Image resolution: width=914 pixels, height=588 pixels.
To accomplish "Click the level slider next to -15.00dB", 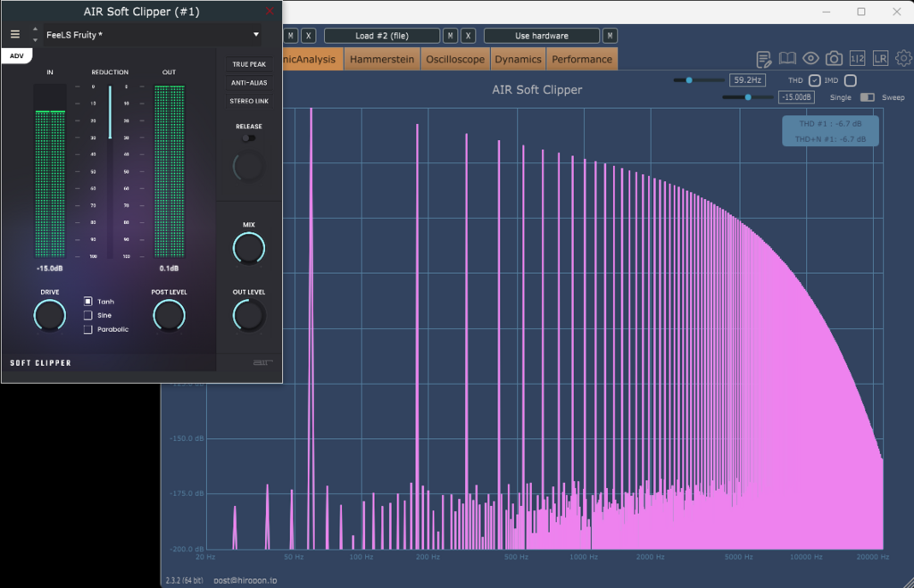I will (x=747, y=97).
